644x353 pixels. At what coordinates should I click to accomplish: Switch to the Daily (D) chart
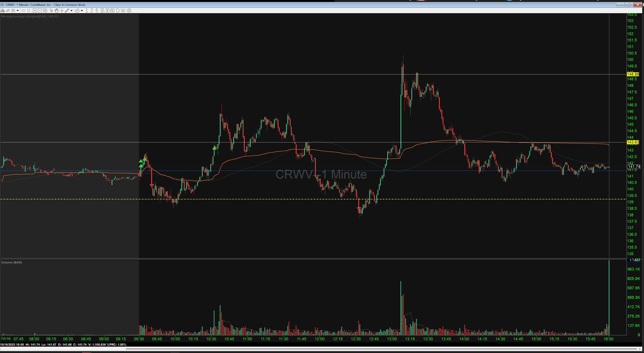(118, 11)
